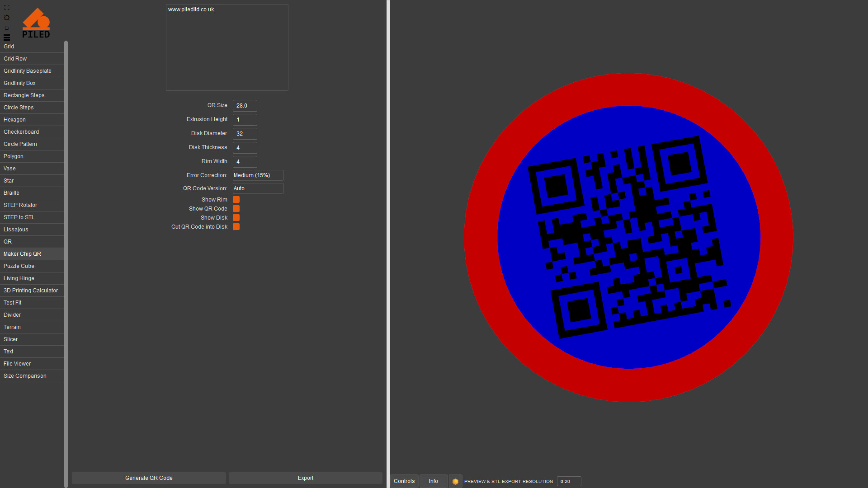The height and width of the screenshot is (488, 868).
Task: Click the fullscreen icon at top left
Action: click(7, 8)
